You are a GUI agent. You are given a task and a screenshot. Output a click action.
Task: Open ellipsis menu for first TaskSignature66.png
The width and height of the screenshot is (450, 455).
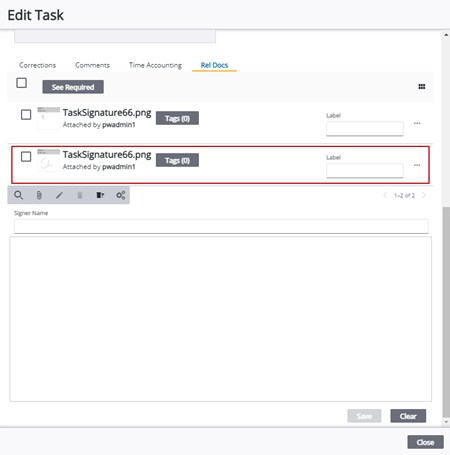pos(417,123)
